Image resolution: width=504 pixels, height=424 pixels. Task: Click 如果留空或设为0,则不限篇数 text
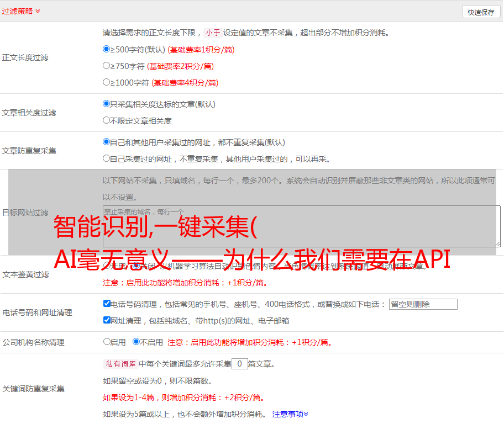click(x=158, y=381)
